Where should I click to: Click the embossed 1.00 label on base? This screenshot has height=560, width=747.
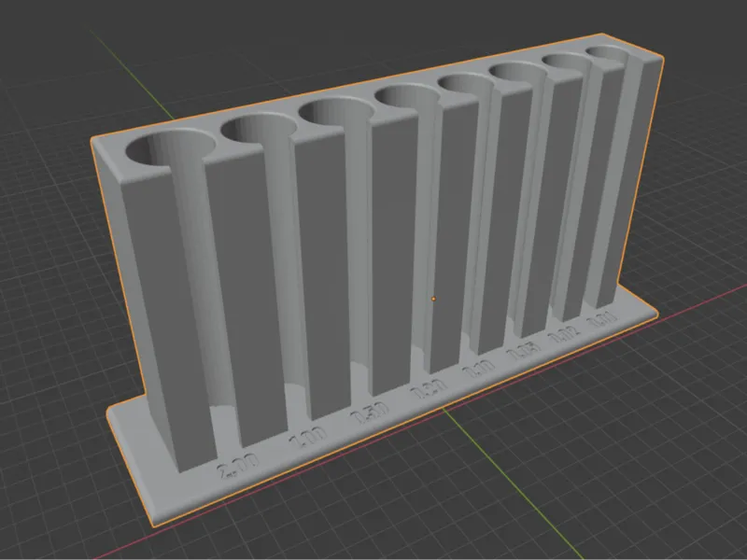(x=308, y=437)
